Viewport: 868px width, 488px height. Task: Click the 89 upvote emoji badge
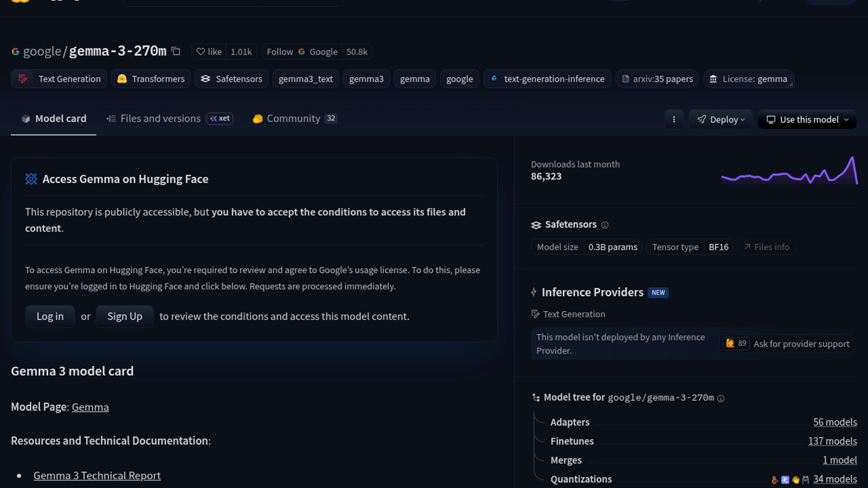point(736,343)
